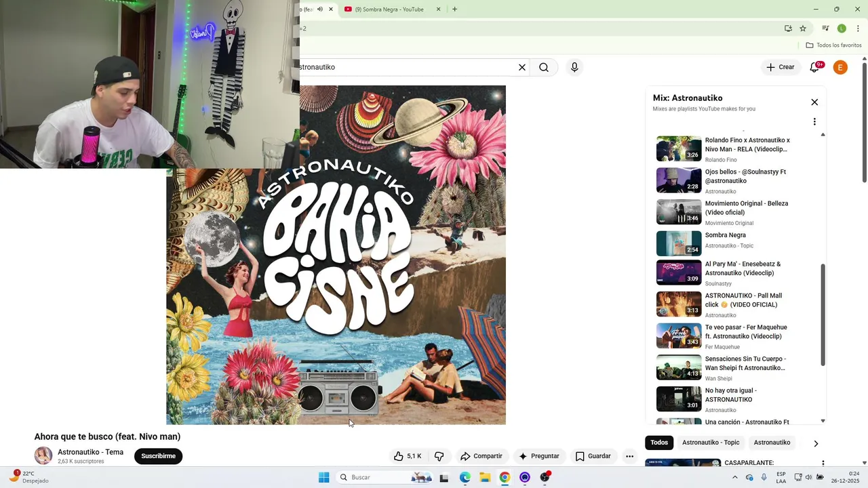Open Chrome media controls icon

[825, 28]
